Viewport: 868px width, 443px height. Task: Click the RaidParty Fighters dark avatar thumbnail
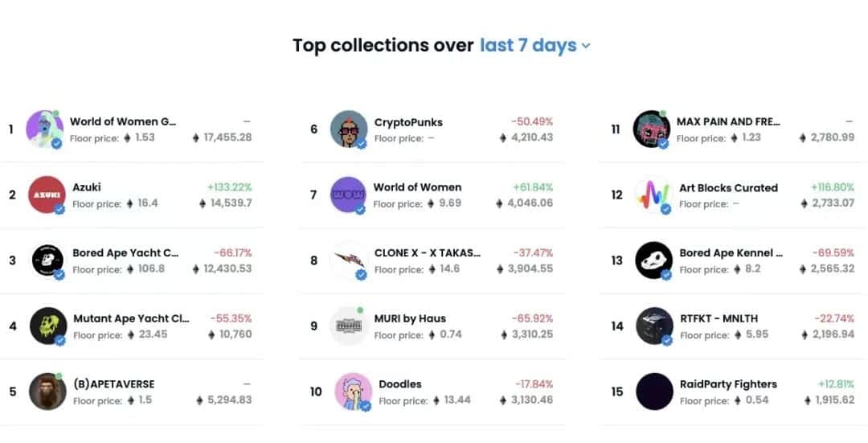pos(653,392)
